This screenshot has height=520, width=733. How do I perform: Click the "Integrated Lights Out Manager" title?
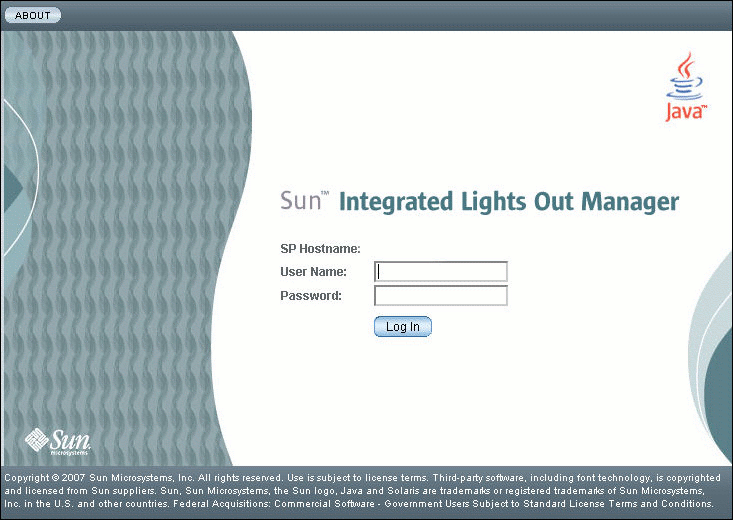(x=509, y=202)
